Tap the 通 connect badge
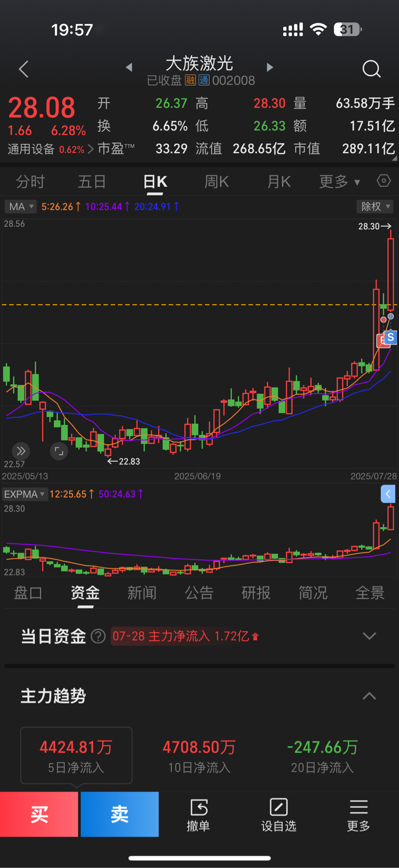The height and width of the screenshot is (868, 399). click(x=204, y=80)
